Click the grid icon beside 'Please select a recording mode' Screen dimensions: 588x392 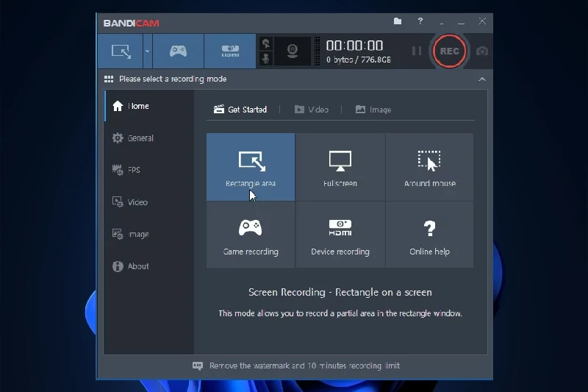(109, 79)
